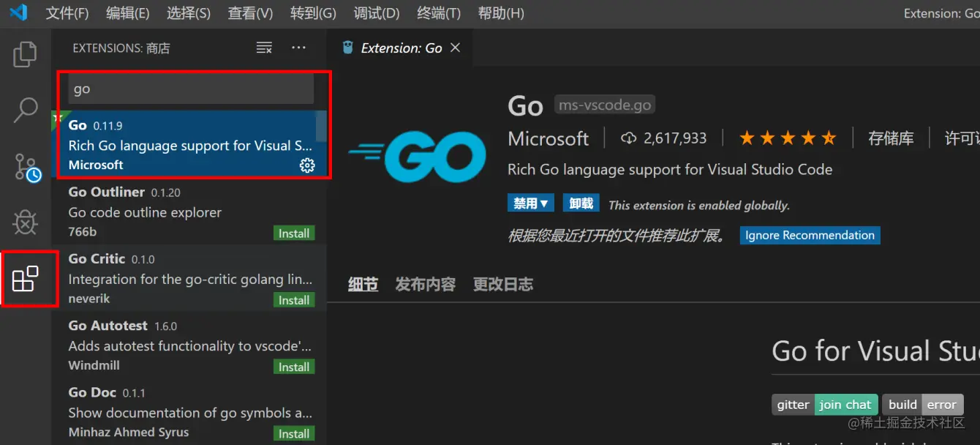Click the build error badge
Image resolution: width=980 pixels, height=445 pixels.
(x=923, y=404)
